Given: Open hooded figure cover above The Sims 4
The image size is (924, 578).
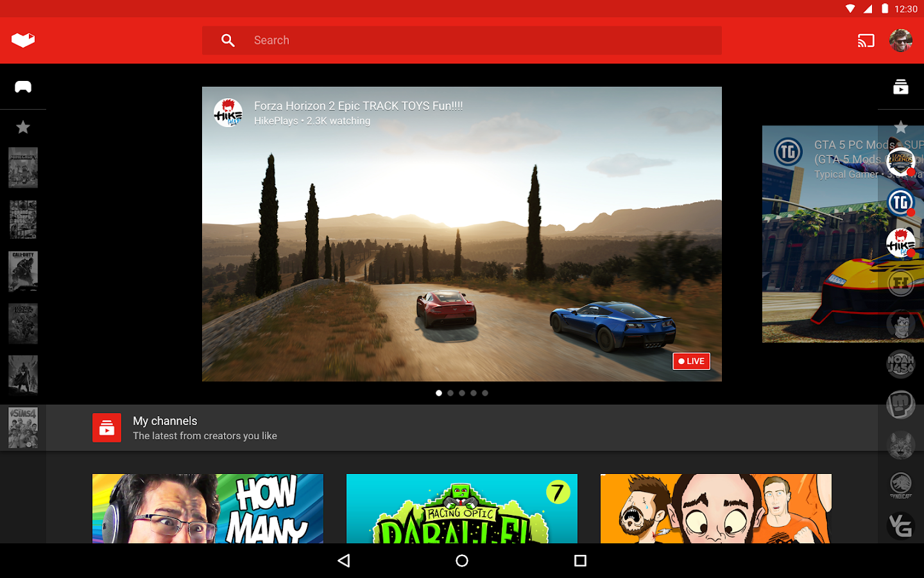Looking at the screenshot, I should [x=23, y=375].
